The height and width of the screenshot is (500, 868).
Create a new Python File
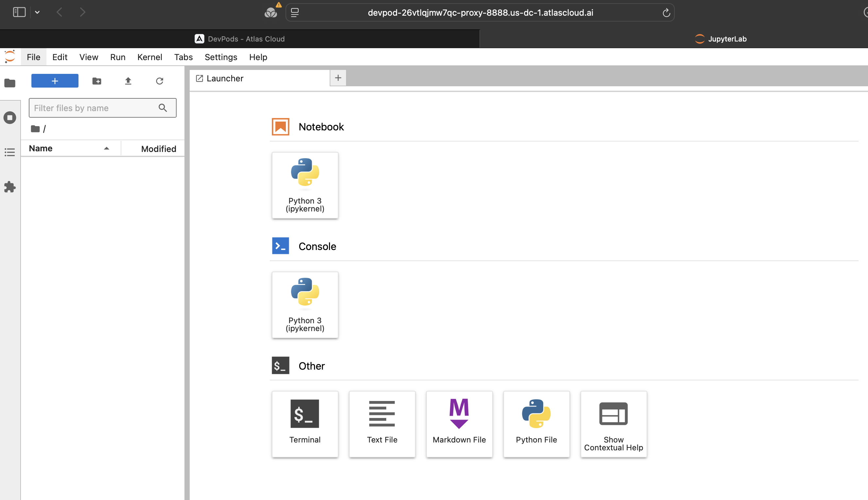point(536,424)
